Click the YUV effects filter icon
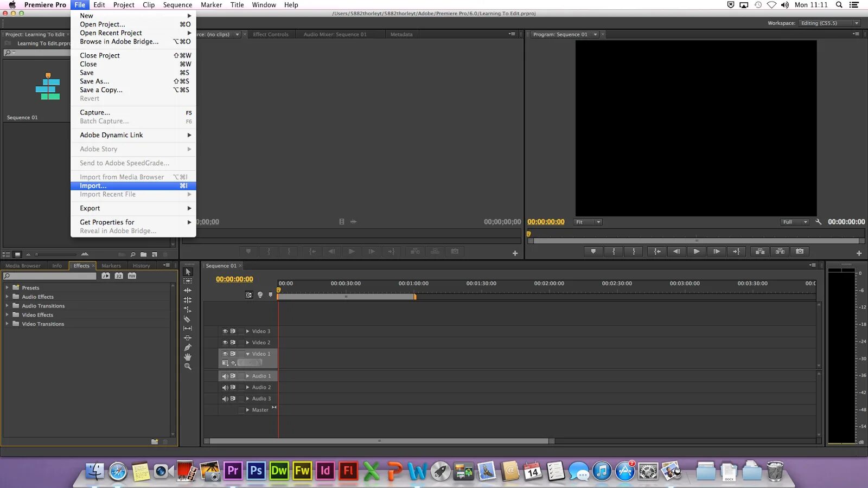The width and height of the screenshot is (868, 488). [132, 276]
